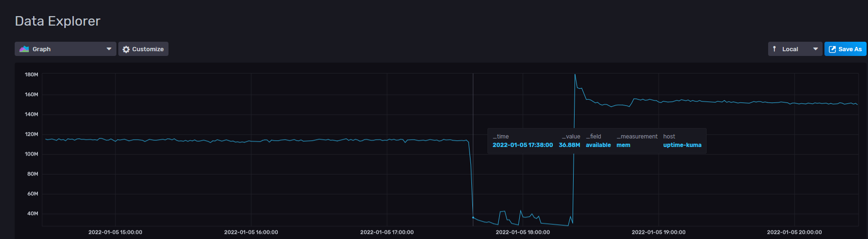Click the 2022-01-05 18:00:00 x-axis label

[x=523, y=232]
